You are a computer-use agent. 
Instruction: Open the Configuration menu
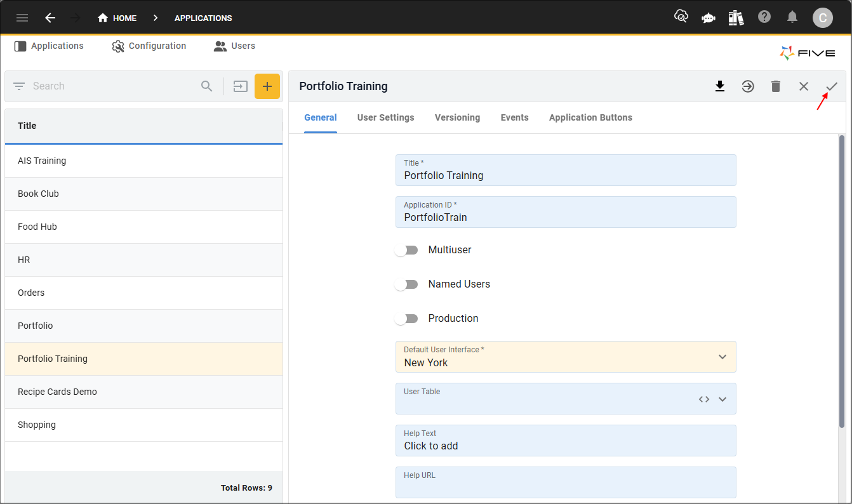[149, 46]
